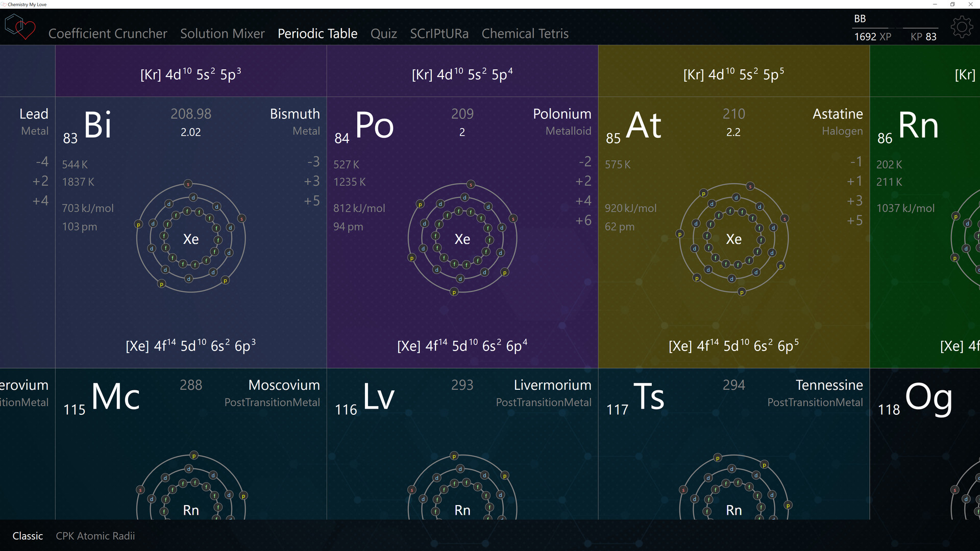Select the Ts element symbol
The height and width of the screenshot is (551, 980).
(x=649, y=396)
